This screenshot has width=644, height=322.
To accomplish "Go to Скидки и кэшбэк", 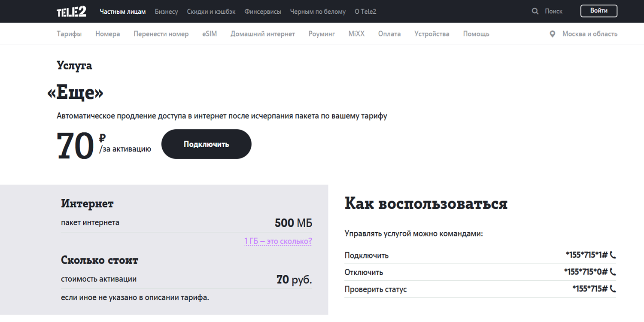I will click(211, 12).
